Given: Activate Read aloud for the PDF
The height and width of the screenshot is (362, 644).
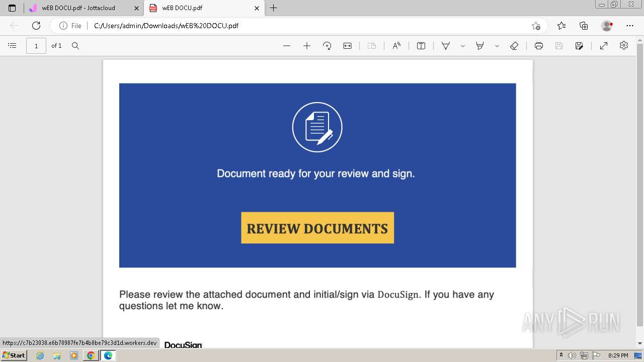Looking at the screenshot, I should point(397,46).
